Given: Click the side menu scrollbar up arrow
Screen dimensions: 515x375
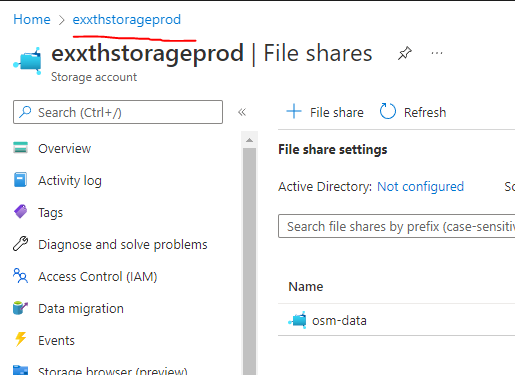Looking at the screenshot, I should click(x=249, y=140).
